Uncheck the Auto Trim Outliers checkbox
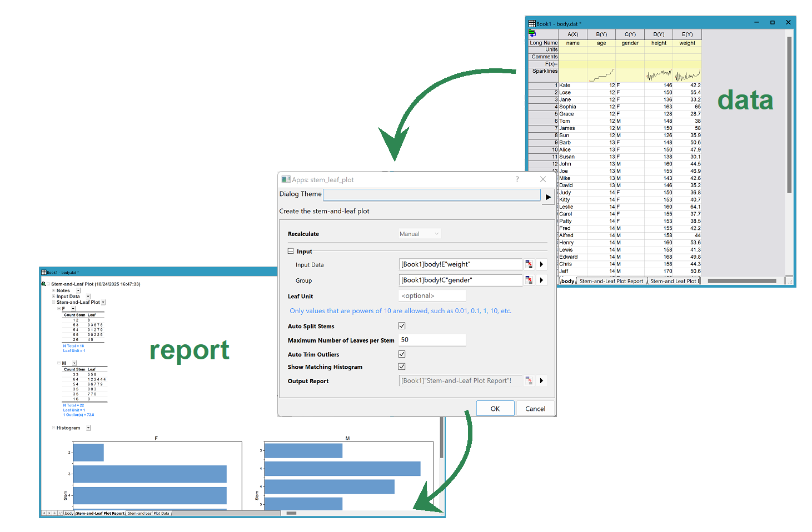This screenshot has height=532, width=812. click(x=402, y=354)
